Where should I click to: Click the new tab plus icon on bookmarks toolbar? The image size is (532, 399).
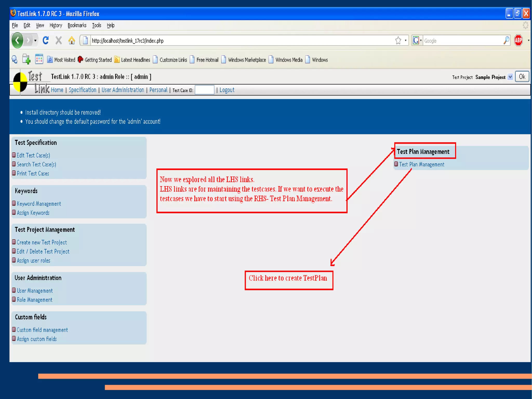coord(26,59)
